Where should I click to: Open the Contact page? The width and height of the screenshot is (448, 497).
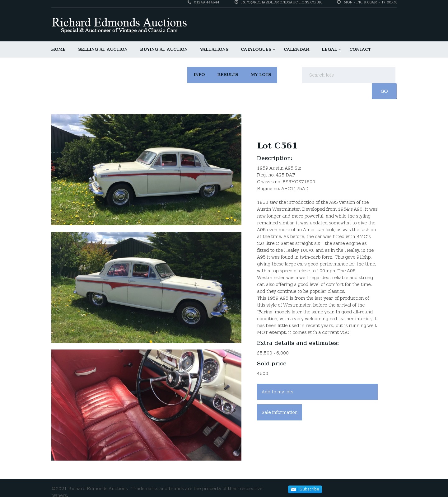[x=360, y=49]
